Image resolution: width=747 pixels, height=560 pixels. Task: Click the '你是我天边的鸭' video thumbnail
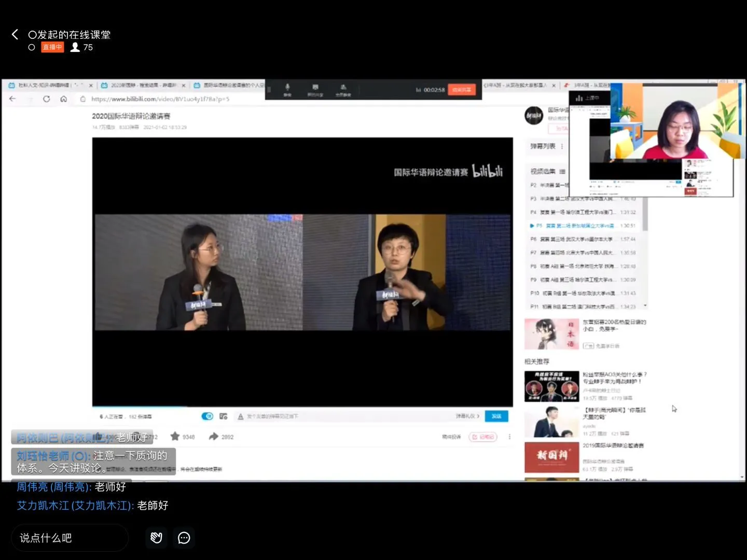(551, 422)
